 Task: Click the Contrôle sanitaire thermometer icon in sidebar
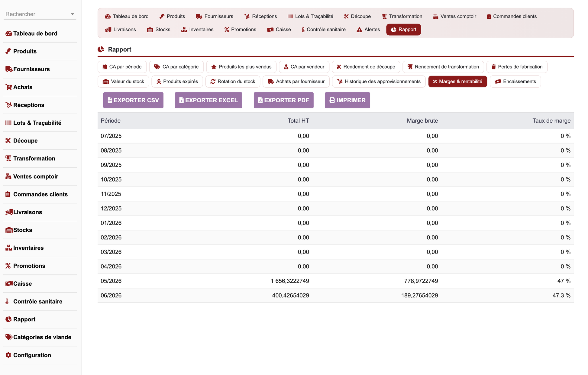pos(7,301)
